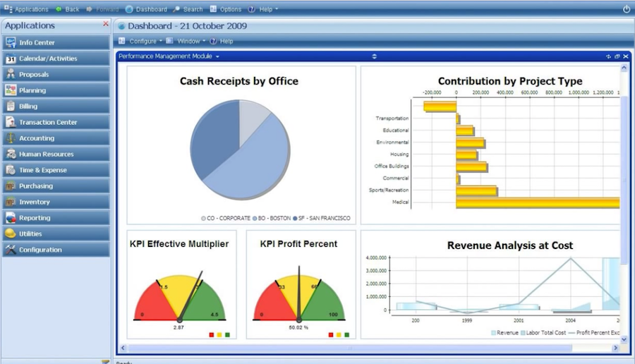The width and height of the screenshot is (635, 364).
Task: Click the KPI Effective Multiplier gauge needle value 2.87
Action: 179,327
